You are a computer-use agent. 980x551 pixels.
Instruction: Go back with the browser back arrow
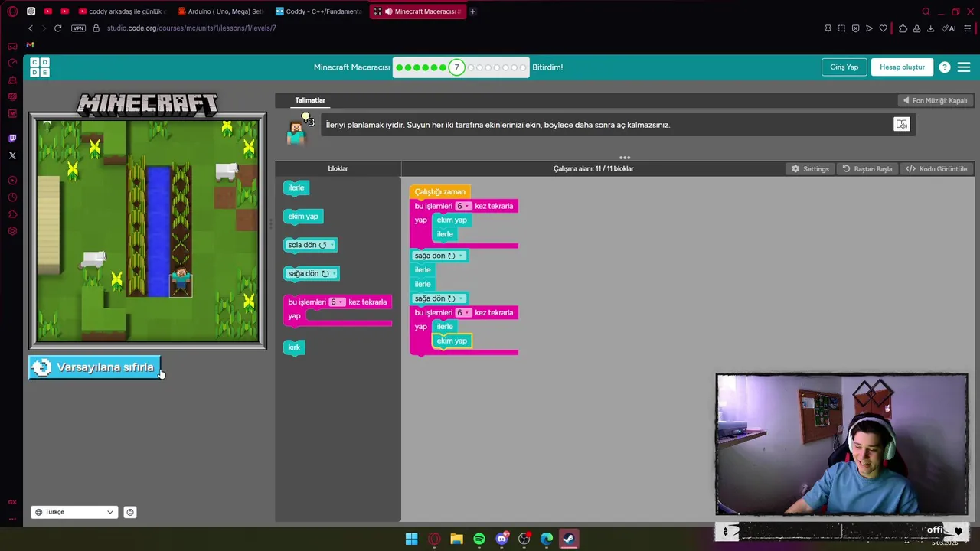tap(31, 28)
